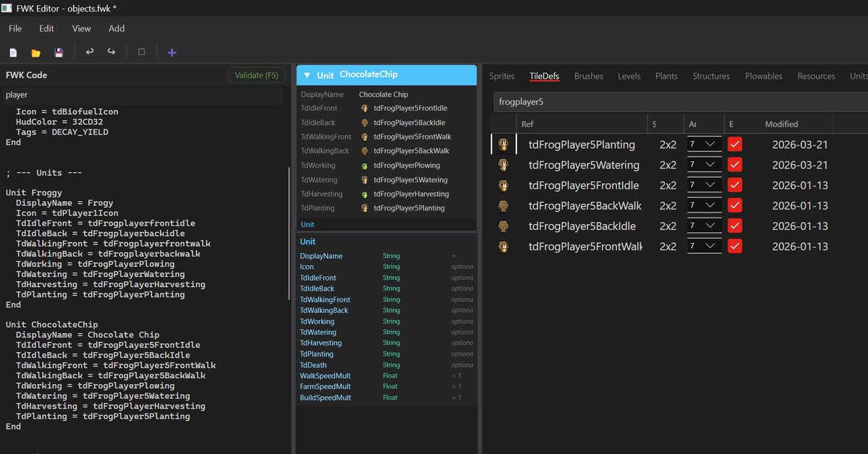Image resolution: width=868 pixels, height=454 pixels.
Task: Undo the last change via toolbar arrow
Action: (90, 52)
